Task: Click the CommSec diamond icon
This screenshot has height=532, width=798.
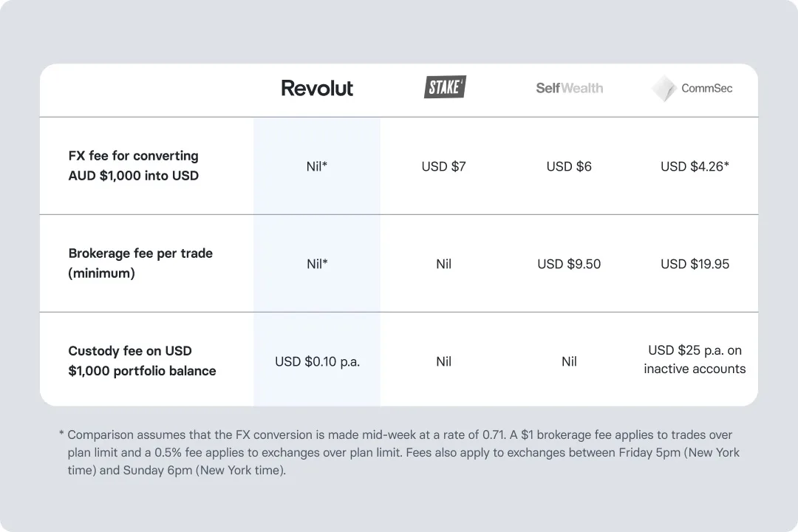Action: pyautogui.click(x=664, y=89)
